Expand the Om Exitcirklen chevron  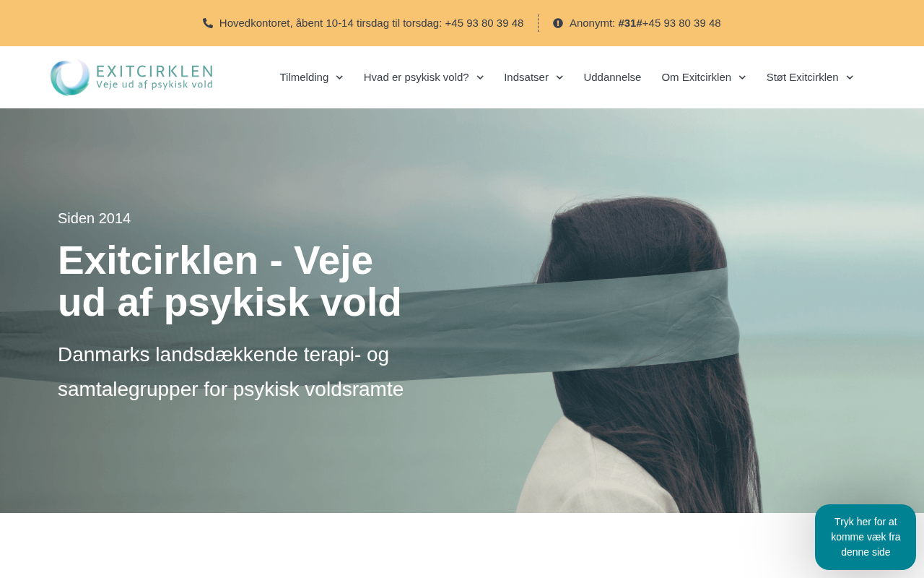tap(742, 77)
